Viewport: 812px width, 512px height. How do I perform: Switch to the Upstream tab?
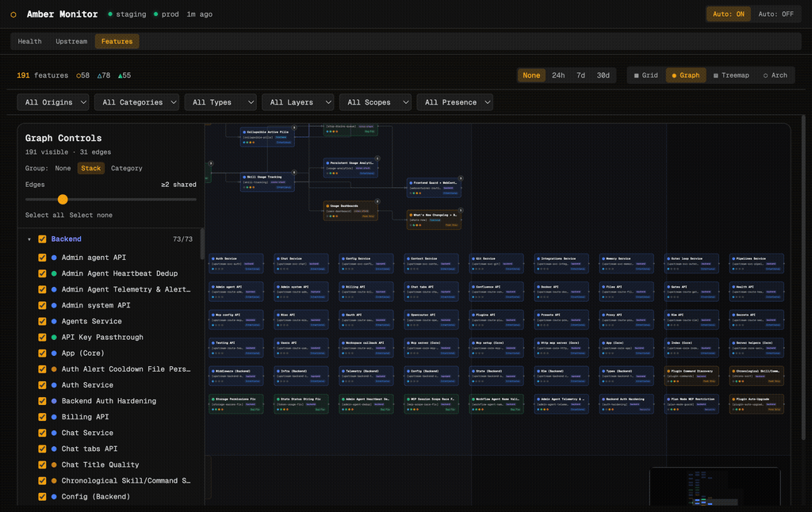(71, 41)
